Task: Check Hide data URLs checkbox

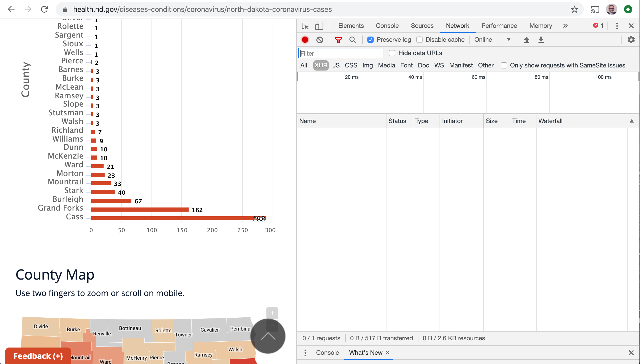Action: coord(392,53)
